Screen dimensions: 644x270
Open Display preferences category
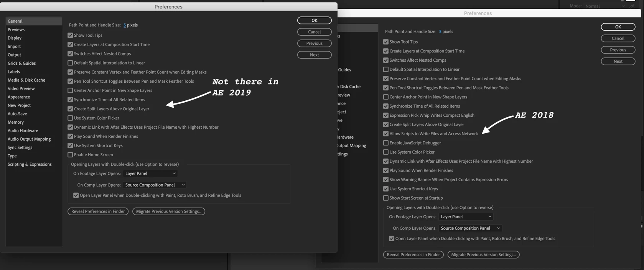[x=15, y=38]
